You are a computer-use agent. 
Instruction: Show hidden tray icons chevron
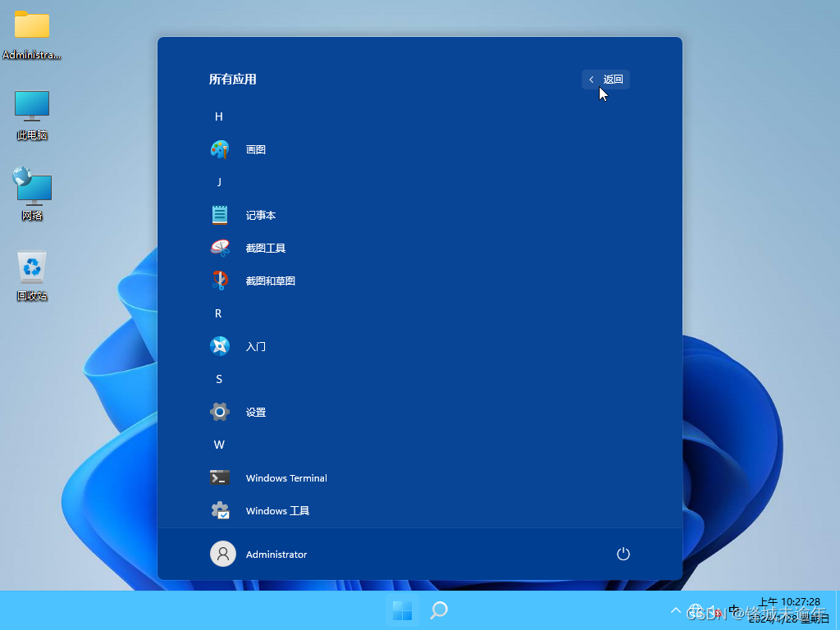[x=676, y=610]
